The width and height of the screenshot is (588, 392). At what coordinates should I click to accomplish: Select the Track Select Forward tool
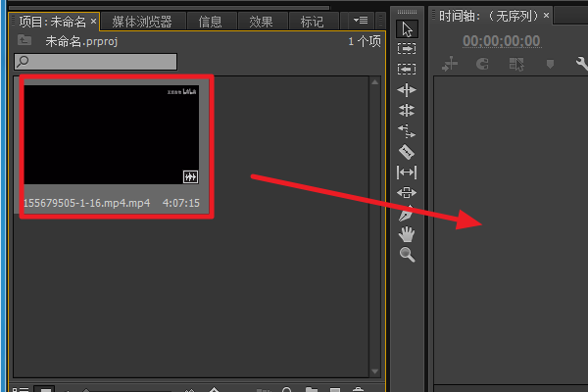tap(407, 49)
